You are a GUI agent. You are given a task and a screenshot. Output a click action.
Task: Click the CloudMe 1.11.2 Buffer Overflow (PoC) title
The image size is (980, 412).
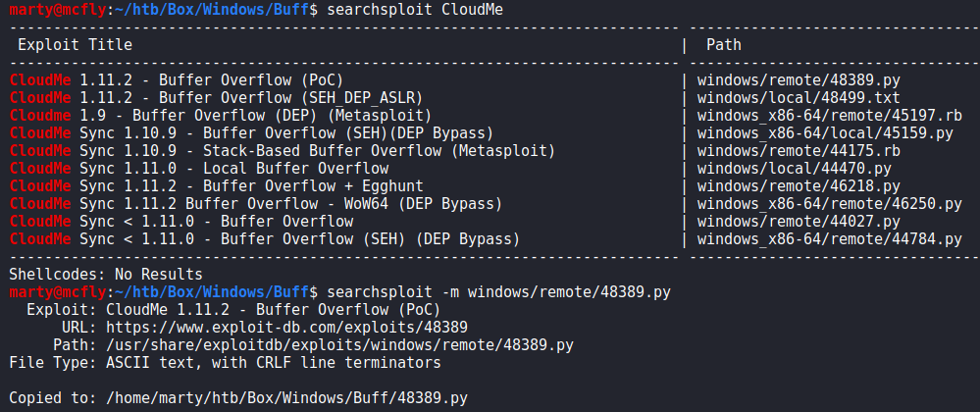coord(177,79)
